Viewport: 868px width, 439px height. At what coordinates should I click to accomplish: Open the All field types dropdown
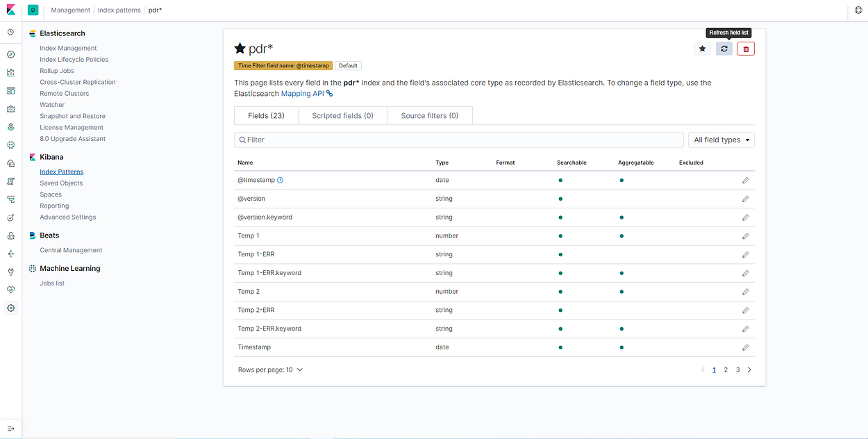[x=721, y=140]
